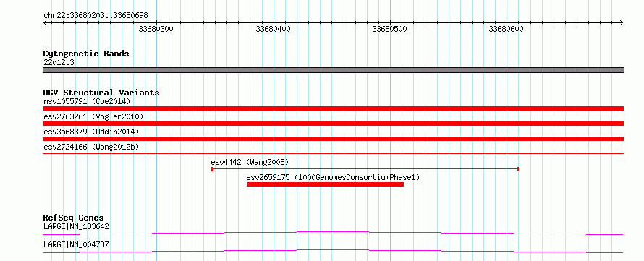
Task: Click the esv2659175 thick red variant bar
Action: click(325, 184)
